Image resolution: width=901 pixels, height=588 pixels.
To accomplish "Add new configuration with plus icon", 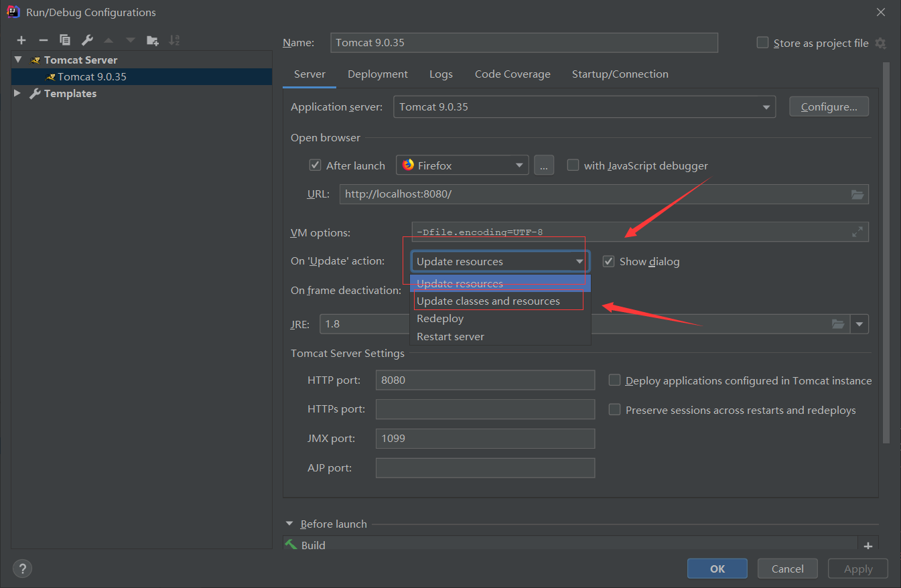I will (x=21, y=40).
